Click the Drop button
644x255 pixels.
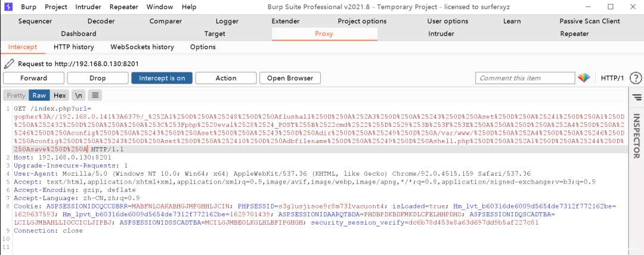[98, 78]
